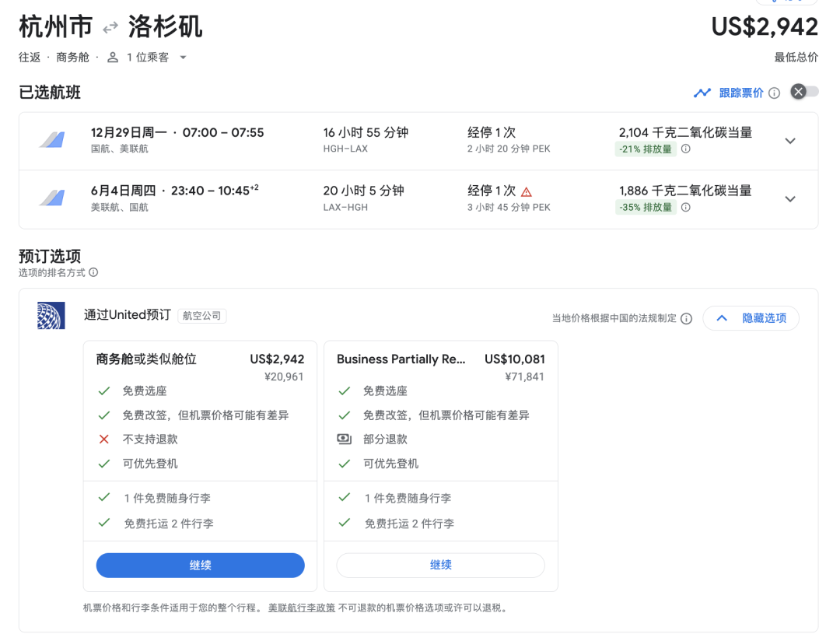The image size is (840, 634).
Task: Click the swap arrows between 杭州市 and 洛杉矶
Action: tap(110, 27)
